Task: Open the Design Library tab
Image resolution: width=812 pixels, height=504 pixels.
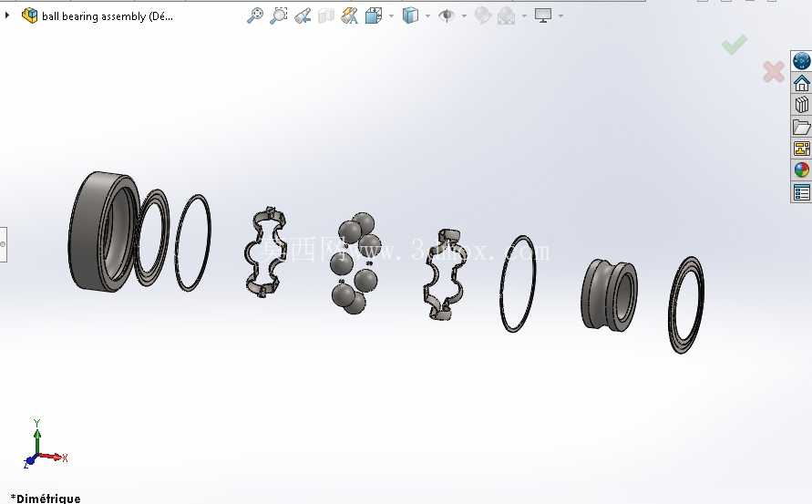Action: 801,105
